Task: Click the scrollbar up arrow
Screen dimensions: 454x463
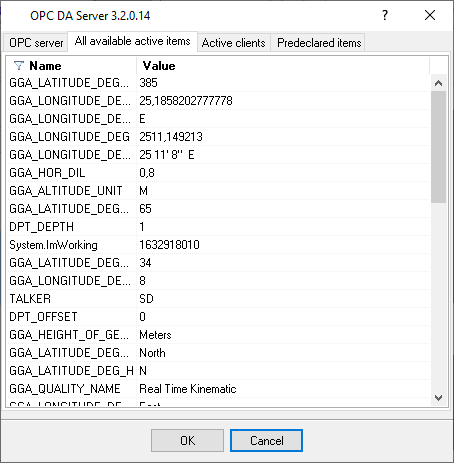Action: pyautogui.click(x=438, y=83)
